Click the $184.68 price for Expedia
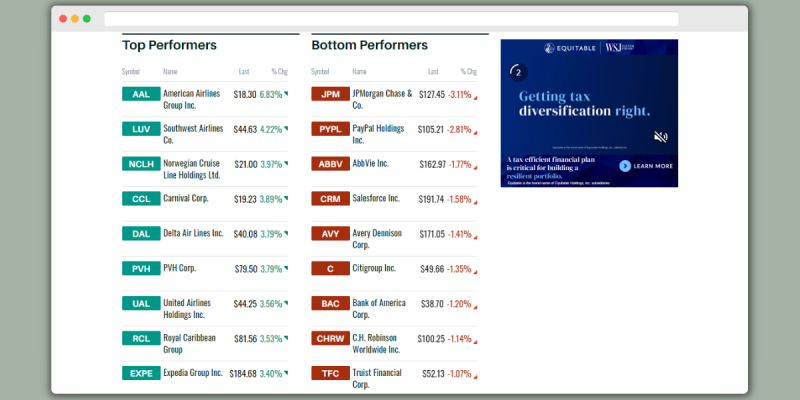Screen dimensions: 800x400 pyautogui.click(x=243, y=374)
